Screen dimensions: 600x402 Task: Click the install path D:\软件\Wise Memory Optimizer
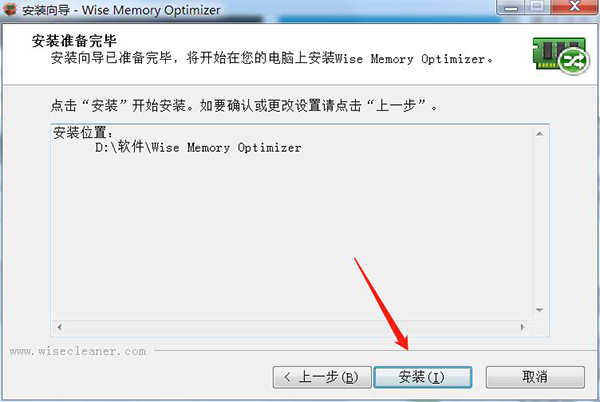[198, 147]
